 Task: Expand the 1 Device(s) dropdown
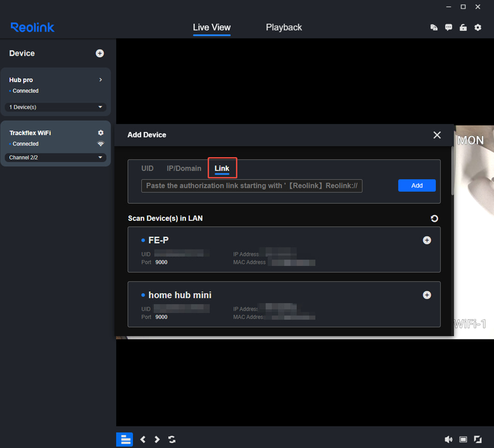coord(56,107)
